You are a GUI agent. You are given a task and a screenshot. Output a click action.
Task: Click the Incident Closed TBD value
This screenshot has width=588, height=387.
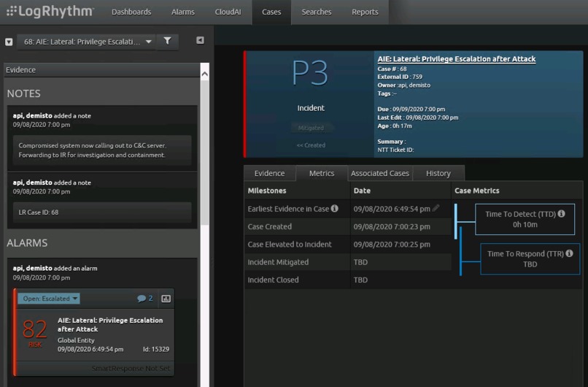click(x=360, y=280)
